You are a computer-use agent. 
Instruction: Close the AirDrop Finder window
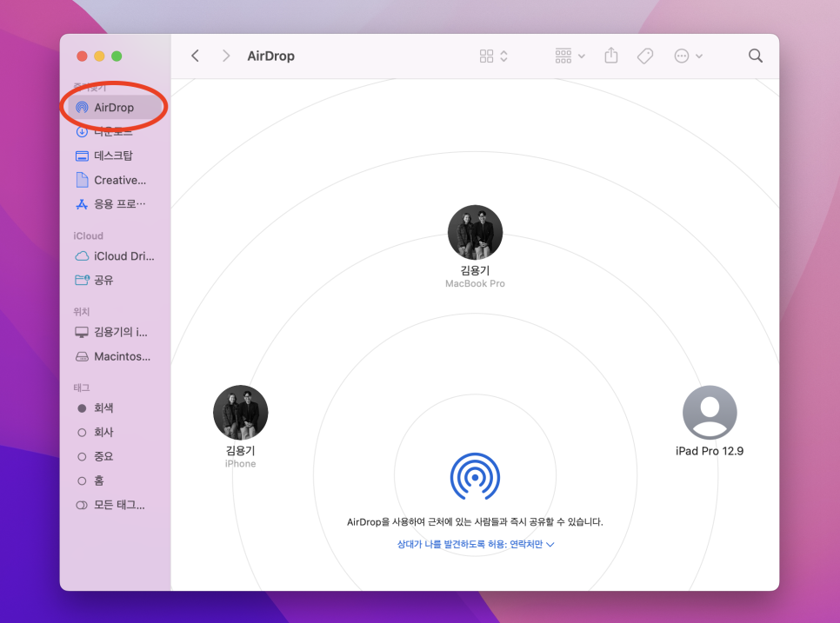[x=82, y=56]
